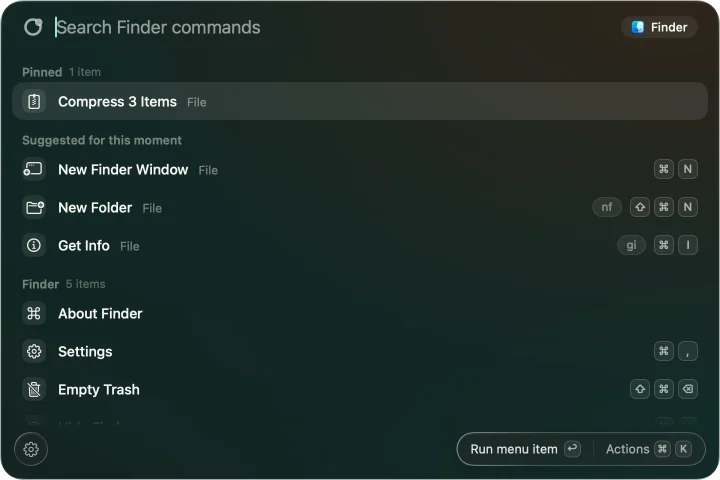The image size is (720, 480).
Task: Open the About Finder entry
Action: pos(360,313)
